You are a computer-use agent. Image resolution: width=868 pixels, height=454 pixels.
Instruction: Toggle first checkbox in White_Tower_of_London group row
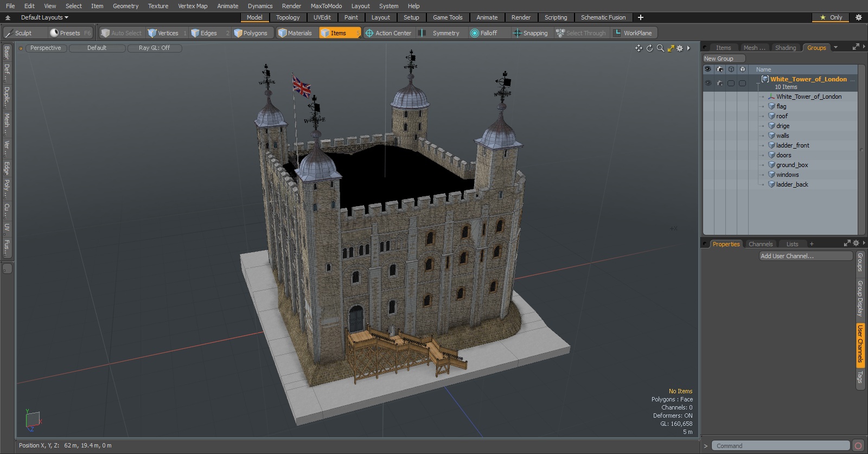tap(731, 83)
